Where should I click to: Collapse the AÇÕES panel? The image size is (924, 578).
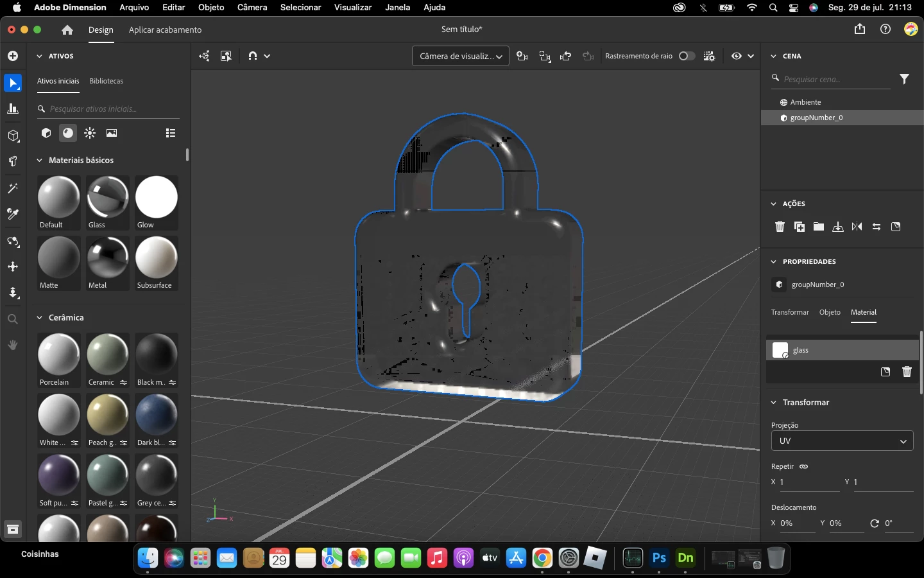[773, 204]
